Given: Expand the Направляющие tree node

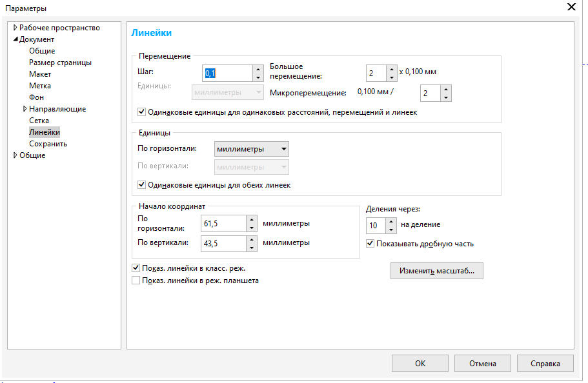Looking at the screenshot, I should [25, 109].
